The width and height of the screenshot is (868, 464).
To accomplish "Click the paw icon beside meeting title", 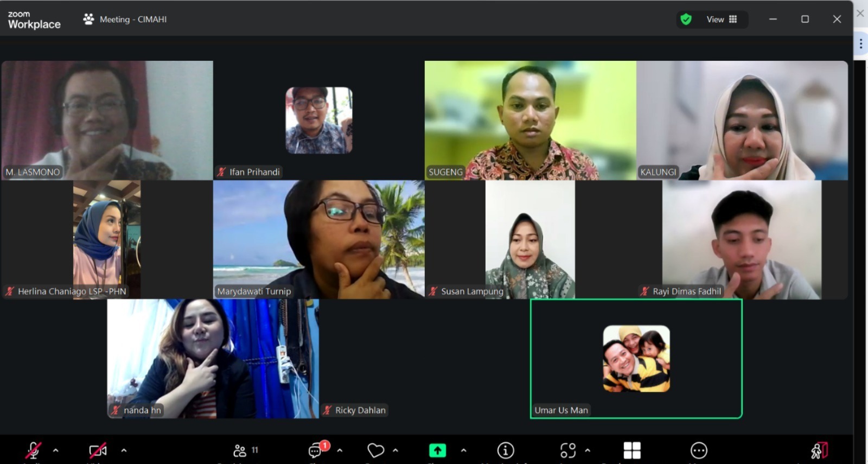I will click(x=88, y=19).
